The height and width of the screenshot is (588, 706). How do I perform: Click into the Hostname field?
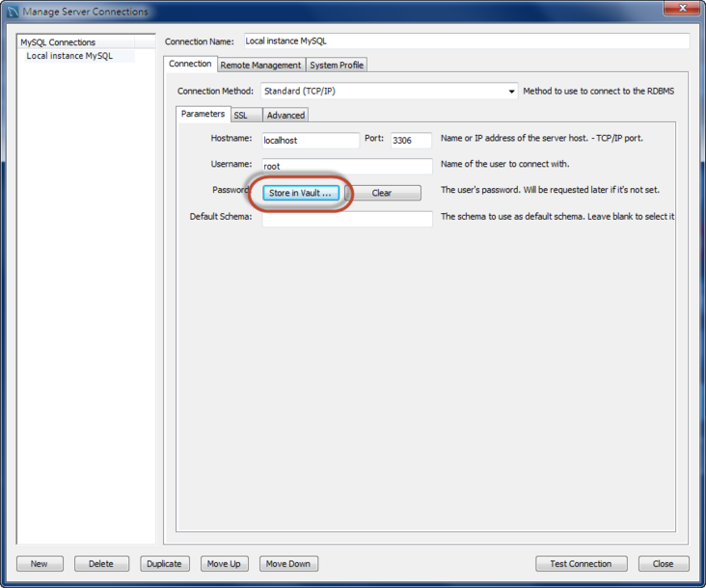(311, 141)
